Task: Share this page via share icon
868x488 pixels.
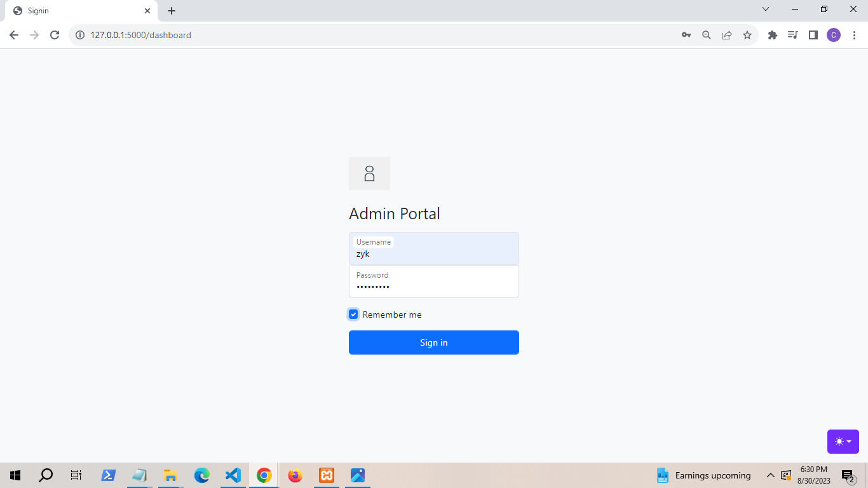Action: [727, 35]
